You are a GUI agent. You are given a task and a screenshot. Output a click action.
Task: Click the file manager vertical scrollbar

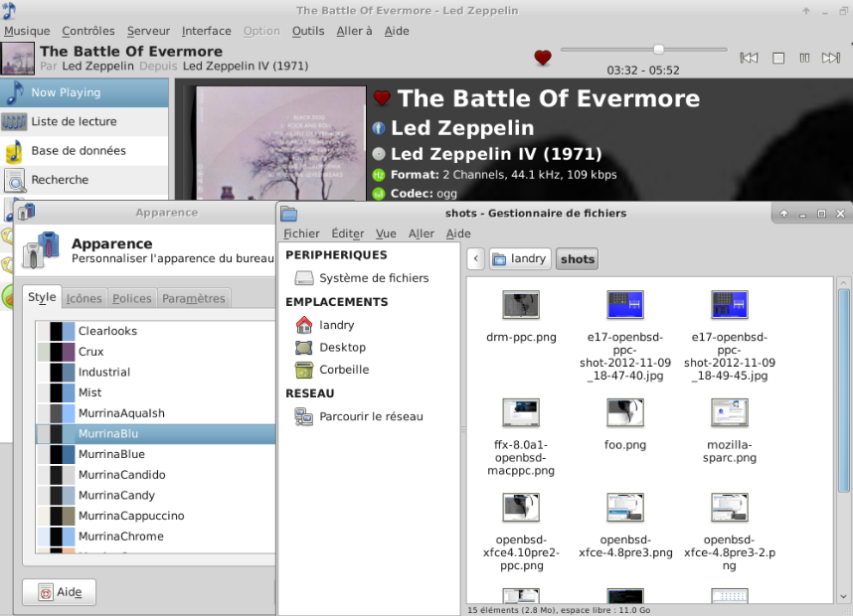click(x=844, y=388)
